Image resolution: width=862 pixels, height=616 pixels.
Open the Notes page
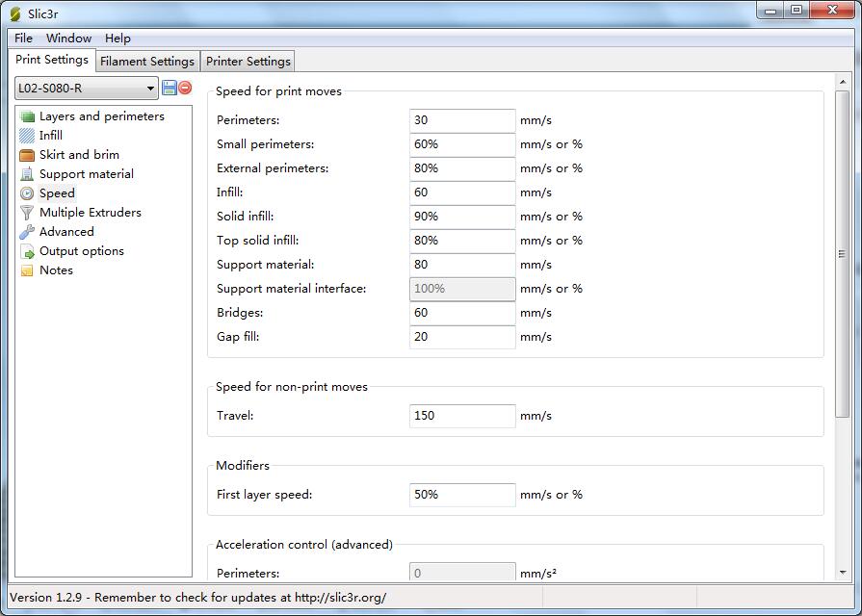click(x=56, y=270)
